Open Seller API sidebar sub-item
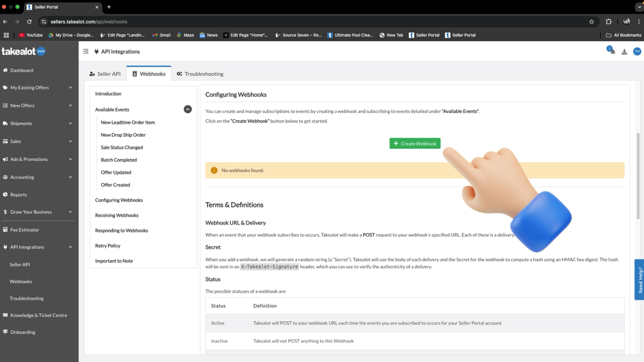This screenshot has width=644, height=362. tap(20, 264)
